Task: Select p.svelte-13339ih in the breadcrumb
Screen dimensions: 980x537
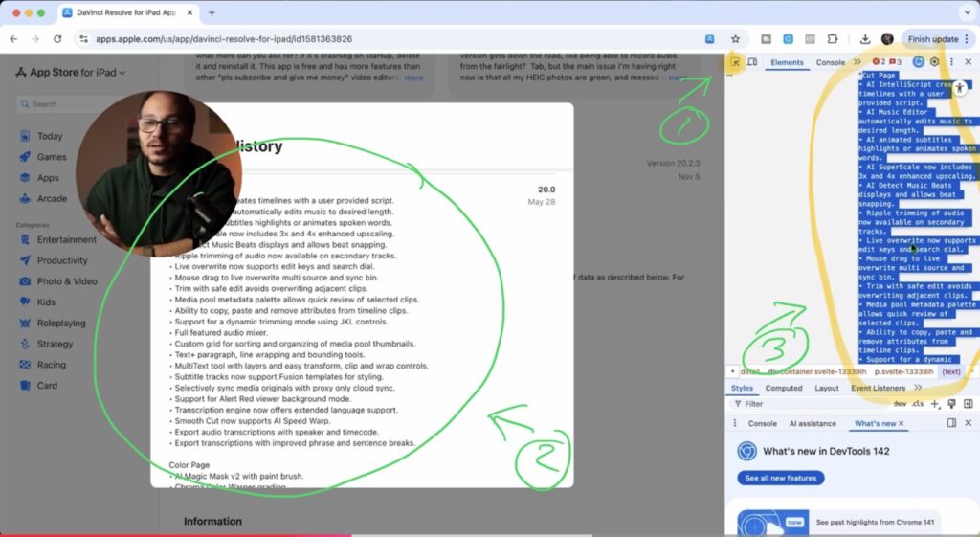Action: click(903, 372)
